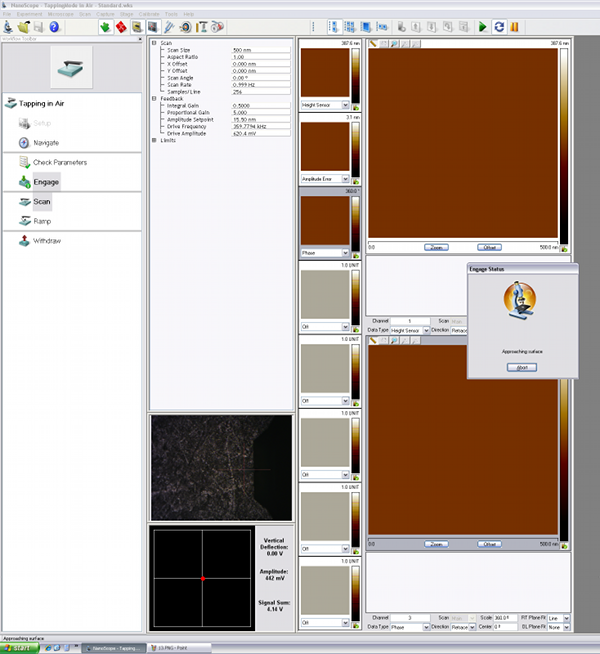Viewport: 600px width, 654px height.
Task: Click the green play toolbar icon
Action: tap(483, 27)
